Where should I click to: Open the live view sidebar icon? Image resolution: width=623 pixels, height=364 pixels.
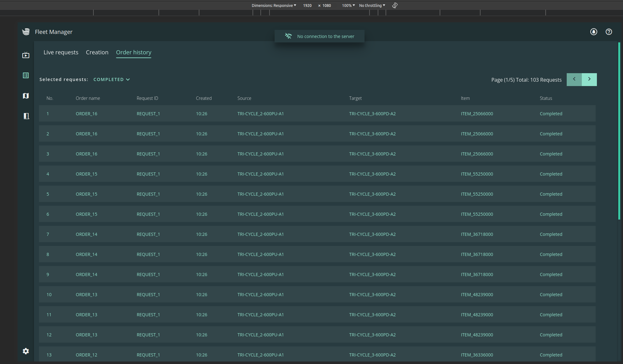point(26,55)
